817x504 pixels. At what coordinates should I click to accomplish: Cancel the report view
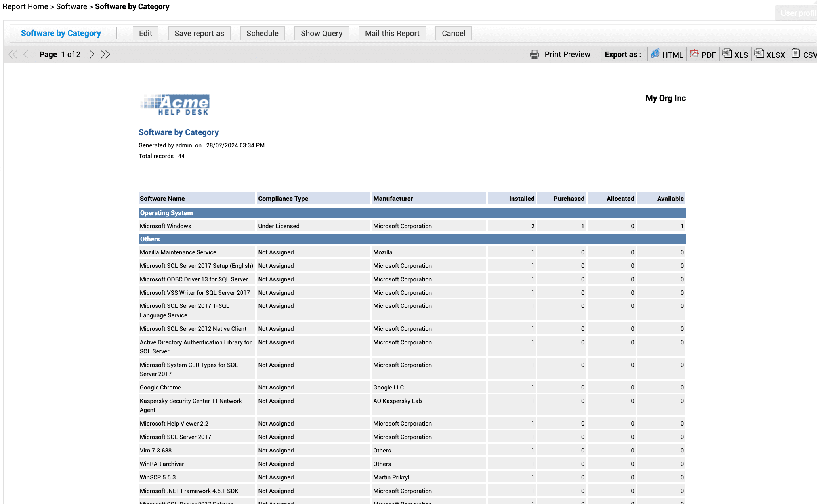click(x=453, y=33)
